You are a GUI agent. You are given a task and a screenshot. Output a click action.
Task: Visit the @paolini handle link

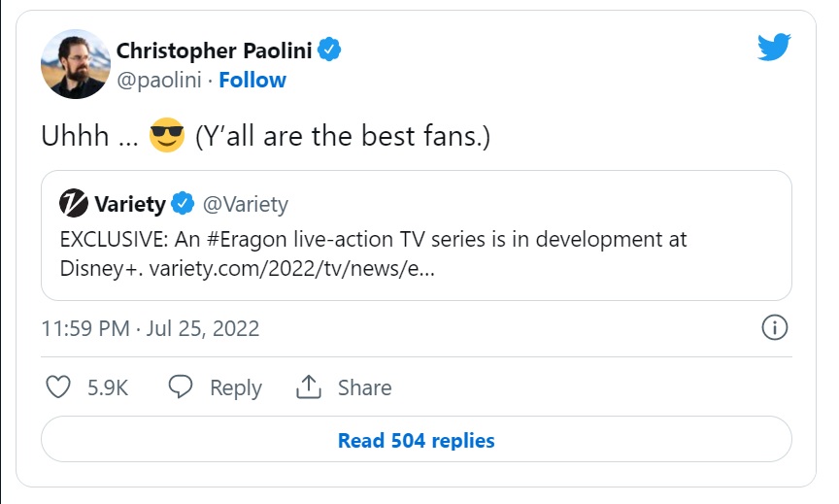[159, 81]
